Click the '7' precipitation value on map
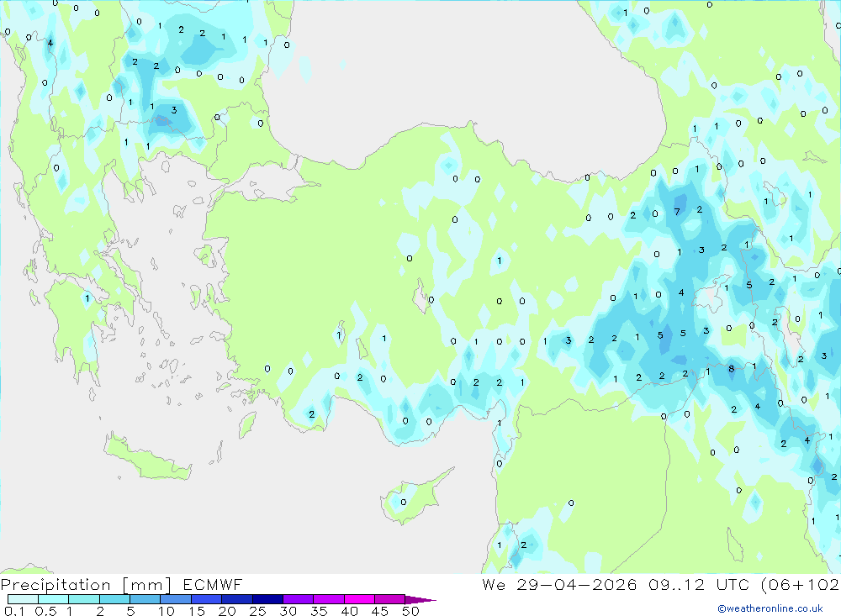This screenshot has height=616, width=841. tap(677, 212)
